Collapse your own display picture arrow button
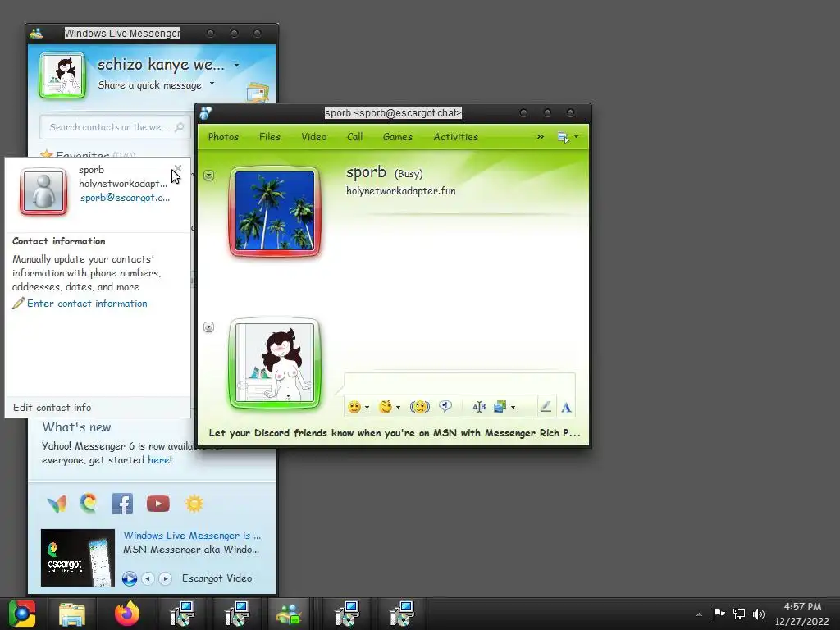This screenshot has height=630, width=840. tap(209, 326)
